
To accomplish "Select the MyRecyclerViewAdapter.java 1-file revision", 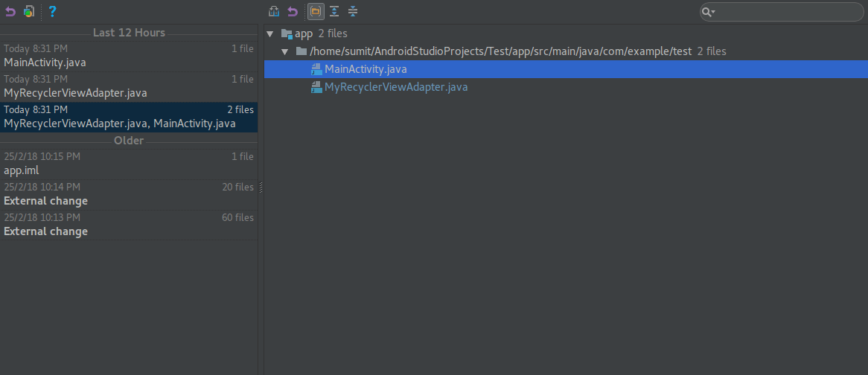I will pos(128,86).
